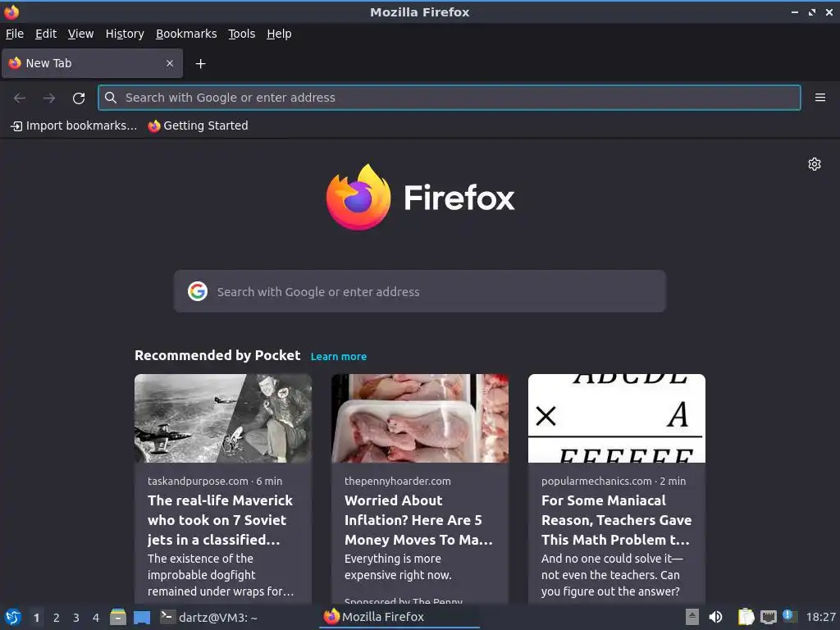840x630 pixels.
Task: Click the taskandpurpose.com source text
Action: (x=198, y=481)
